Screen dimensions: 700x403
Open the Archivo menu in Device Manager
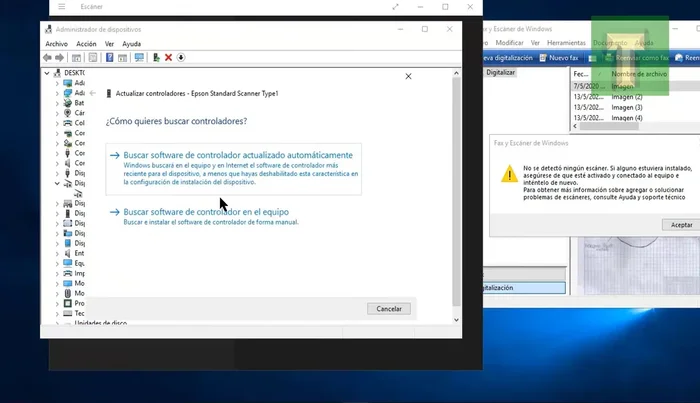click(x=57, y=44)
